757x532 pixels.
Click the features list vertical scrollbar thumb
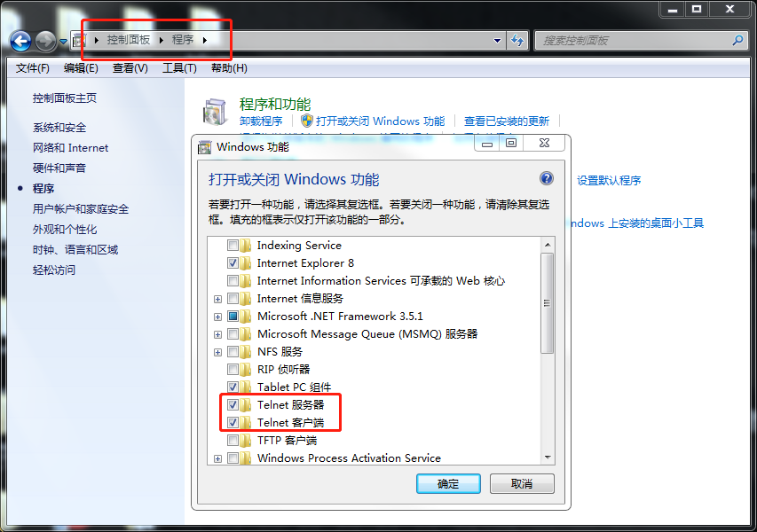click(547, 303)
